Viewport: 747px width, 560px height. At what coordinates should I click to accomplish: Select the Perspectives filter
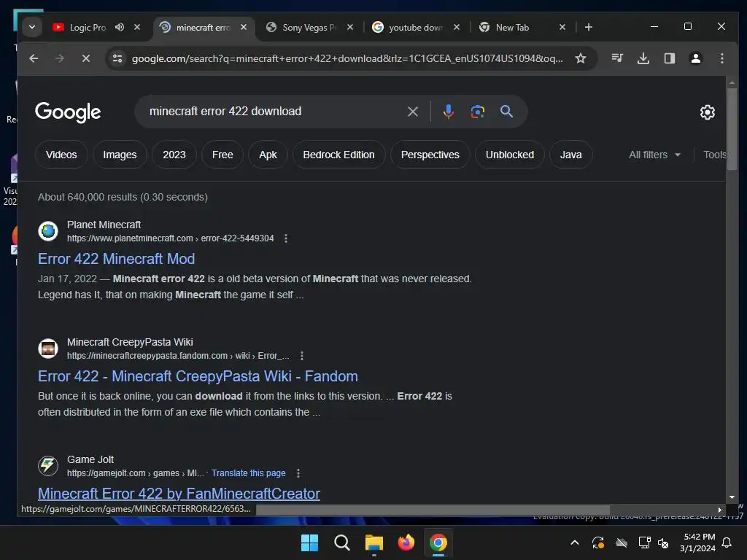[x=430, y=155]
